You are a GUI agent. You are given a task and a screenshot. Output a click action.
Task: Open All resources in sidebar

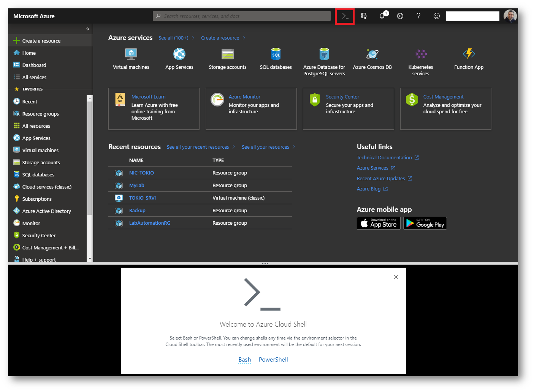coord(48,126)
